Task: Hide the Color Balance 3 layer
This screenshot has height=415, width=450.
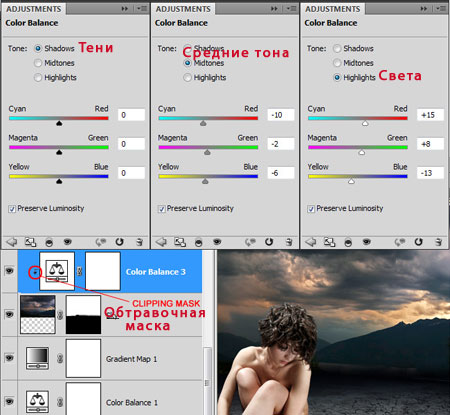Action: 9,271
